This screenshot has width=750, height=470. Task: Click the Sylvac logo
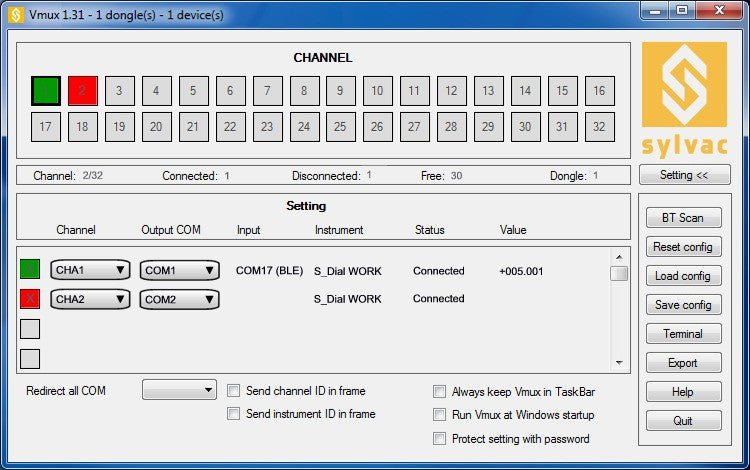tap(684, 99)
